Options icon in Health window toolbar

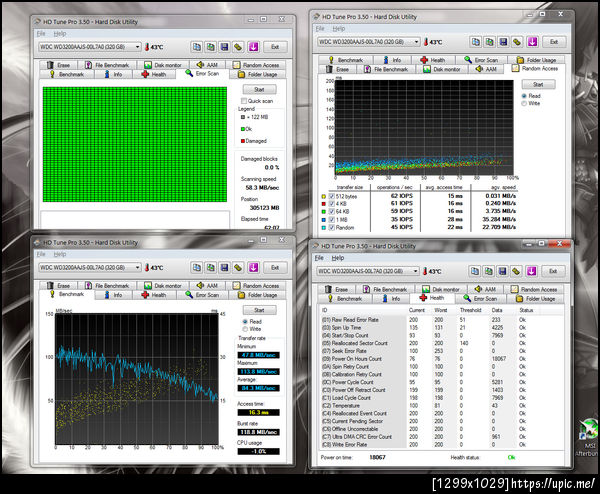[516, 271]
